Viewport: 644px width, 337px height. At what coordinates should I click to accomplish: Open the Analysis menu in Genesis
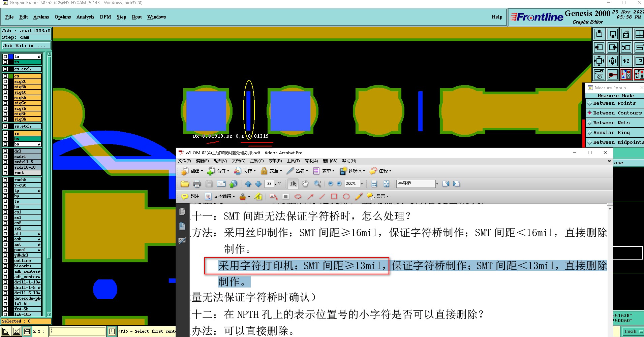click(x=85, y=17)
